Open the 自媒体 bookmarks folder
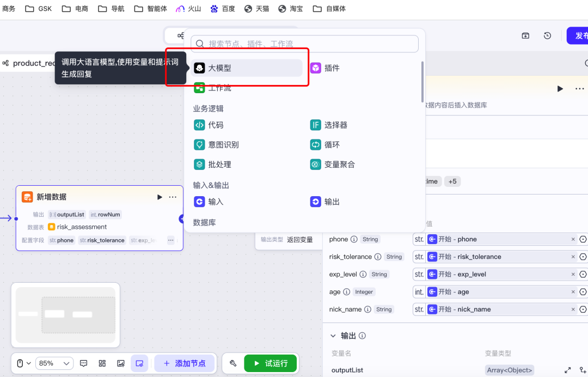The image size is (588, 377). point(329,9)
